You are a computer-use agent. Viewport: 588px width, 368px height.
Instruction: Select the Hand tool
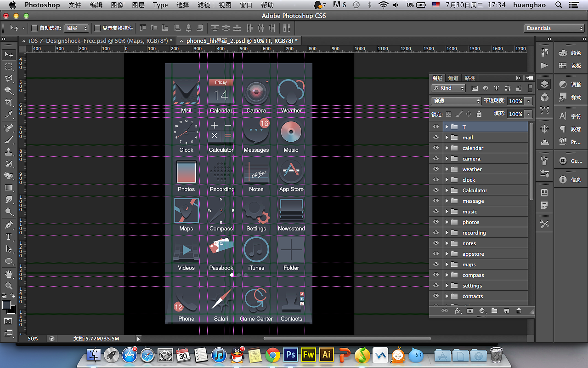tap(9, 274)
